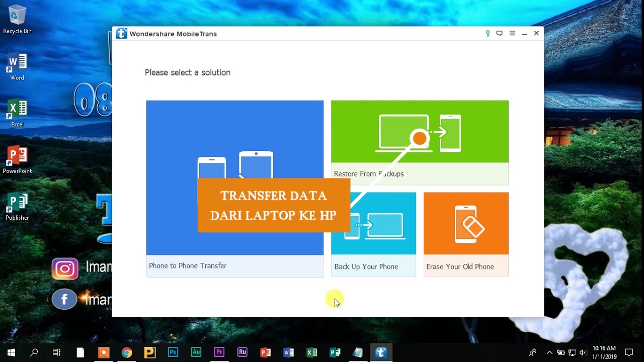Launch Google Chrome from the taskbar
This screenshot has height=362, width=644.
127,352
